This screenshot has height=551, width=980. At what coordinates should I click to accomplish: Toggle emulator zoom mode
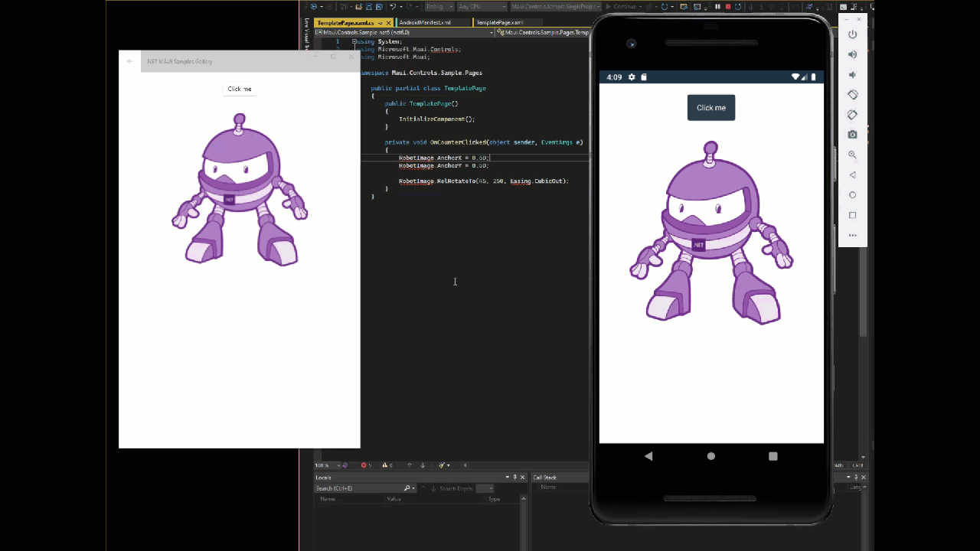pyautogui.click(x=852, y=154)
